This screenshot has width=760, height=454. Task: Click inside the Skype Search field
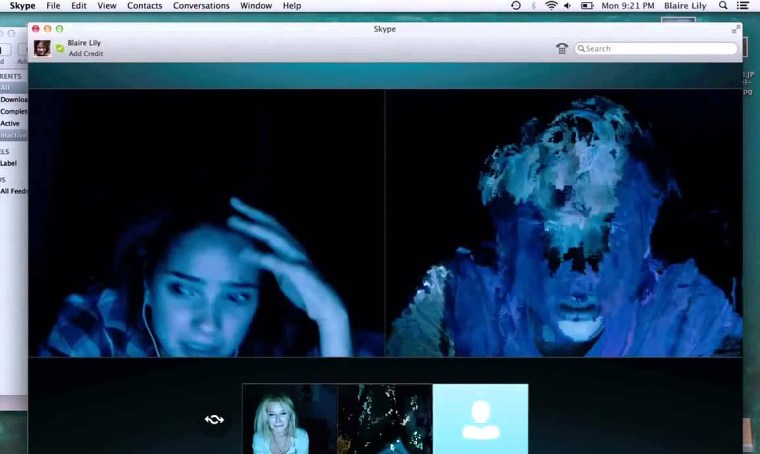[658, 48]
